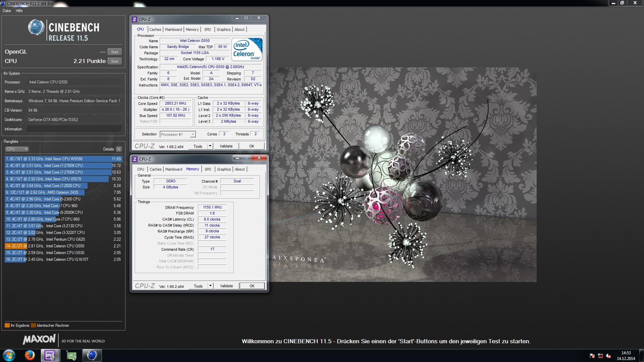Click the Grafikkarte GeForce GTX 480 field

click(x=74, y=120)
